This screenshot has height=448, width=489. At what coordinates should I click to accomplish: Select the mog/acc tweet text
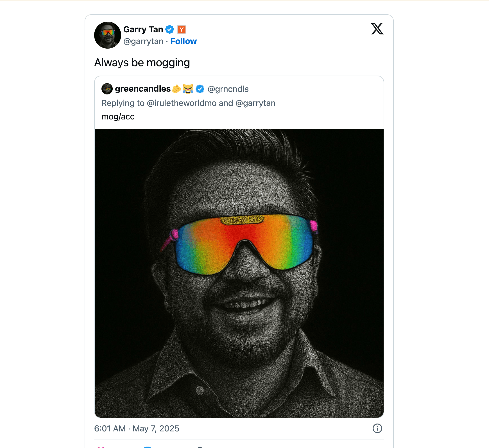pos(118,116)
